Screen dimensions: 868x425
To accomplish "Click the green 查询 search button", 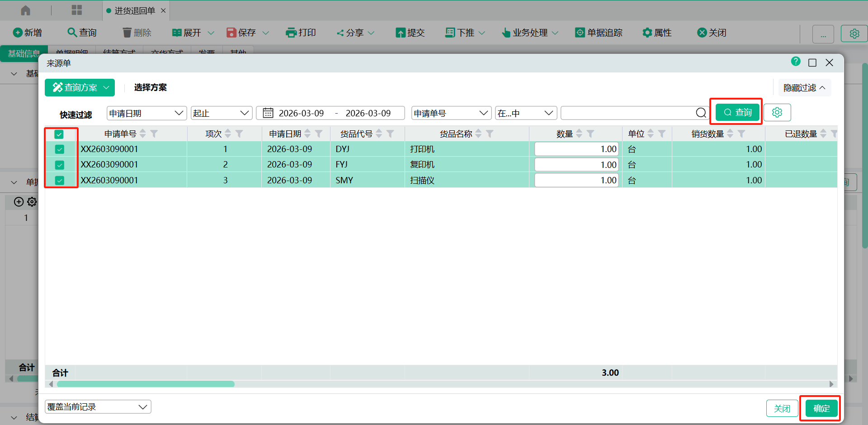I will pos(737,112).
